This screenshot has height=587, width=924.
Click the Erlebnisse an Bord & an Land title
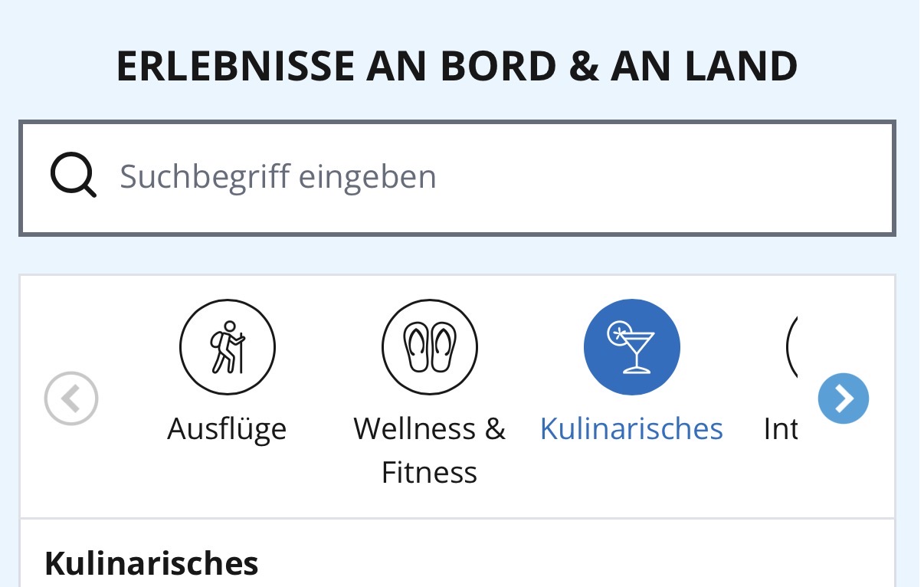point(457,66)
